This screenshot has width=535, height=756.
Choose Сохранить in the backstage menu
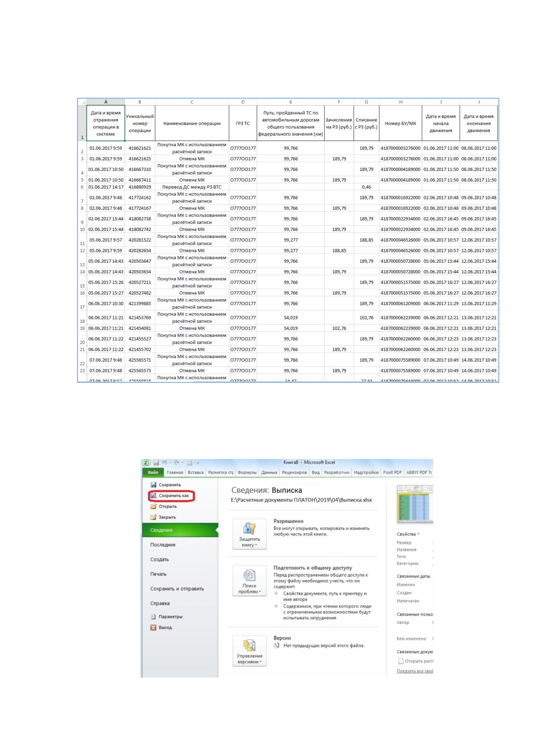coord(166,485)
